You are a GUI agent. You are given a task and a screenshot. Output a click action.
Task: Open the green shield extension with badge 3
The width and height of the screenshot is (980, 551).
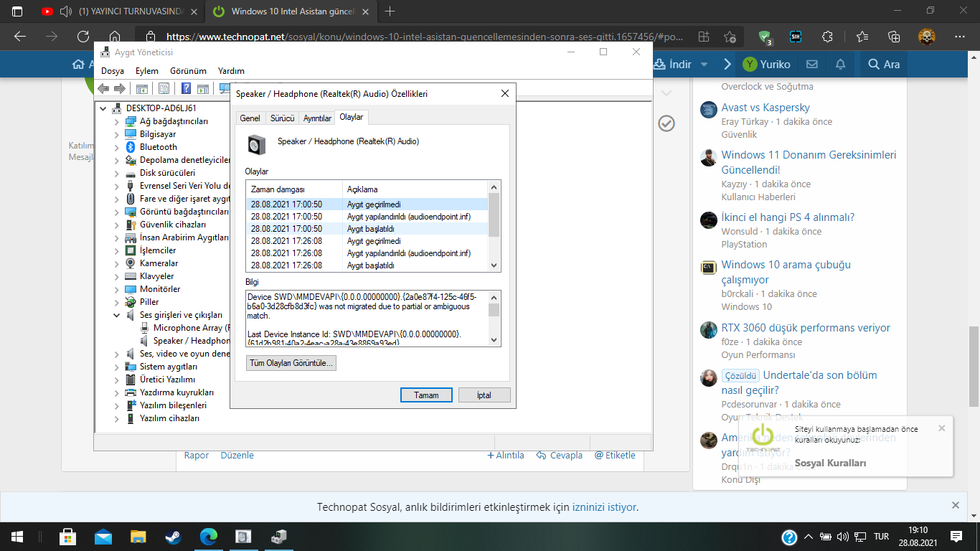tap(765, 37)
